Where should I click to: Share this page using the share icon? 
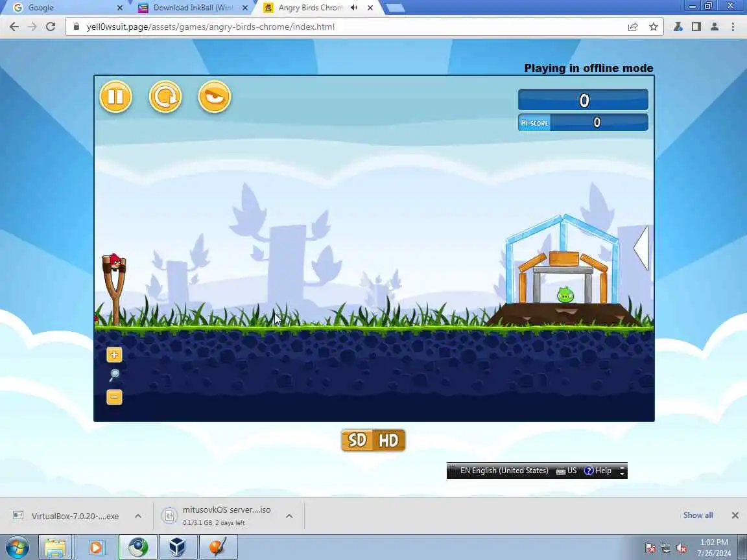[633, 27]
